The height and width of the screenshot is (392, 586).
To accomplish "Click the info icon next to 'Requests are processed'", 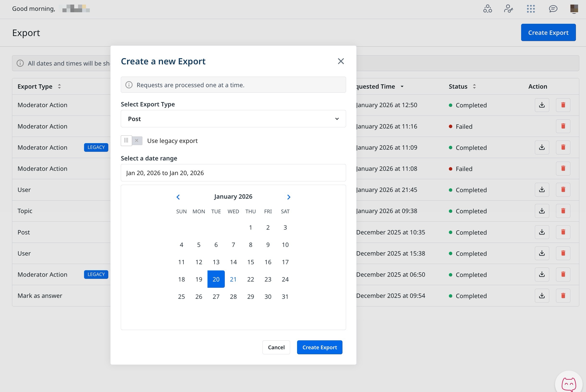I will point(129,85).
